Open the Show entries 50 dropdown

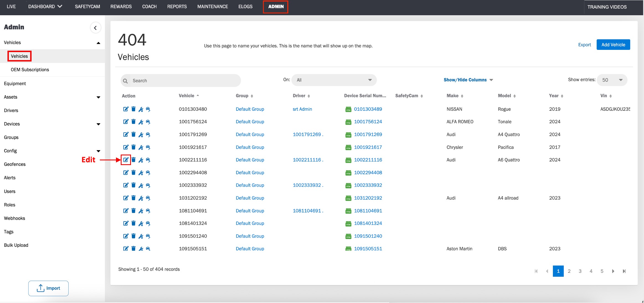pyautogui.click(x=612, y=80)
